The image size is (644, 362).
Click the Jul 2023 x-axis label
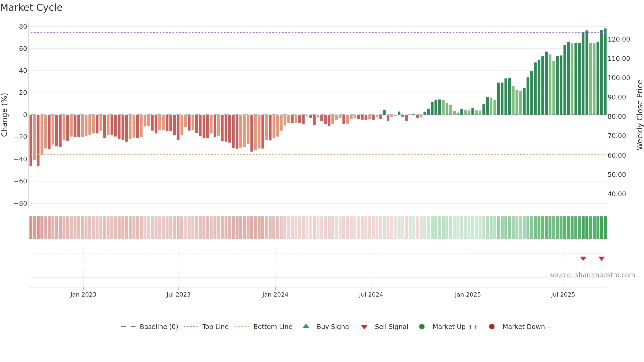pos(178,294)
